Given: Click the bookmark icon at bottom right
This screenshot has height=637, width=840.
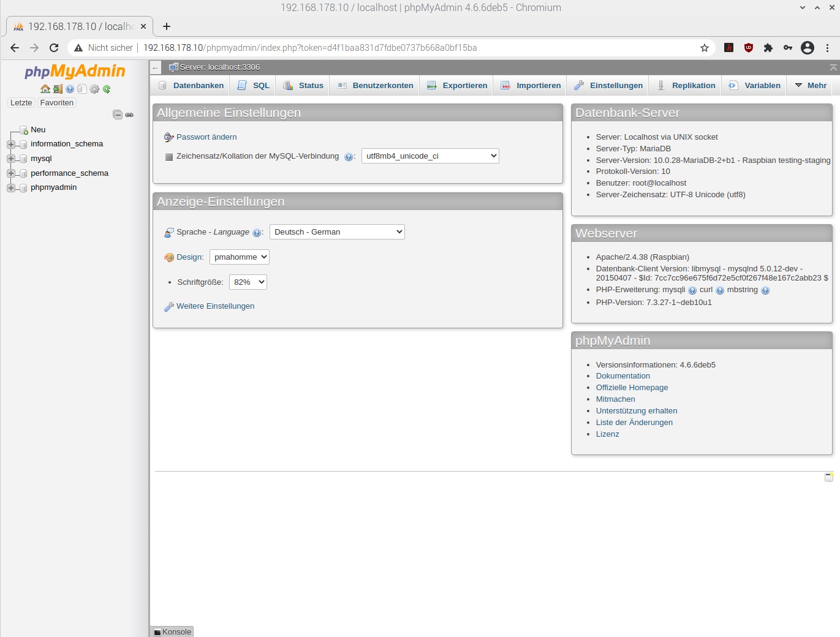Looking at the screenshot, I should pos(828,477).
